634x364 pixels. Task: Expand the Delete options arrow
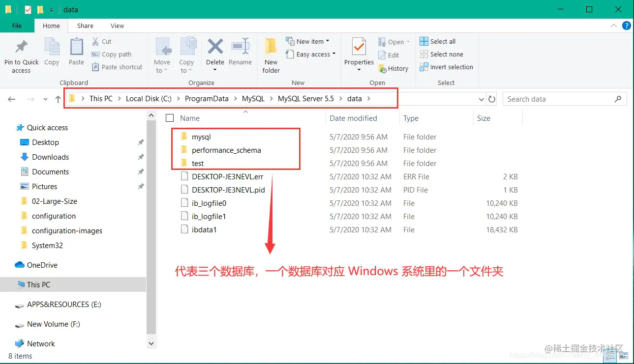point(215,70)
